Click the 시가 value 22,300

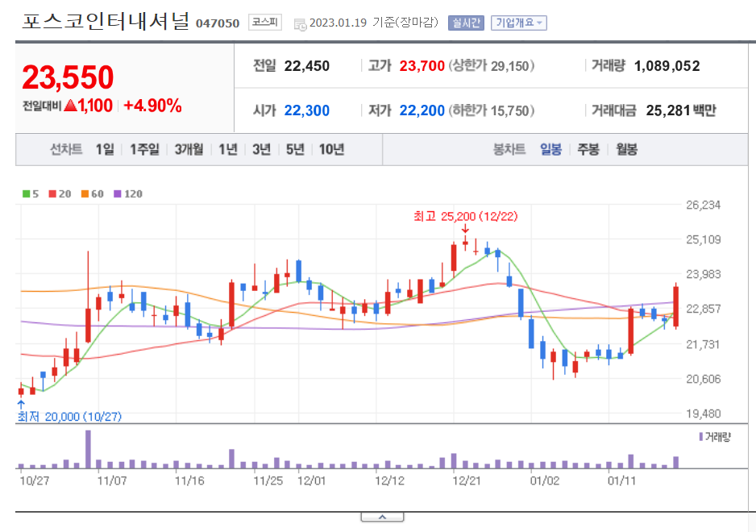pos(306,111)
